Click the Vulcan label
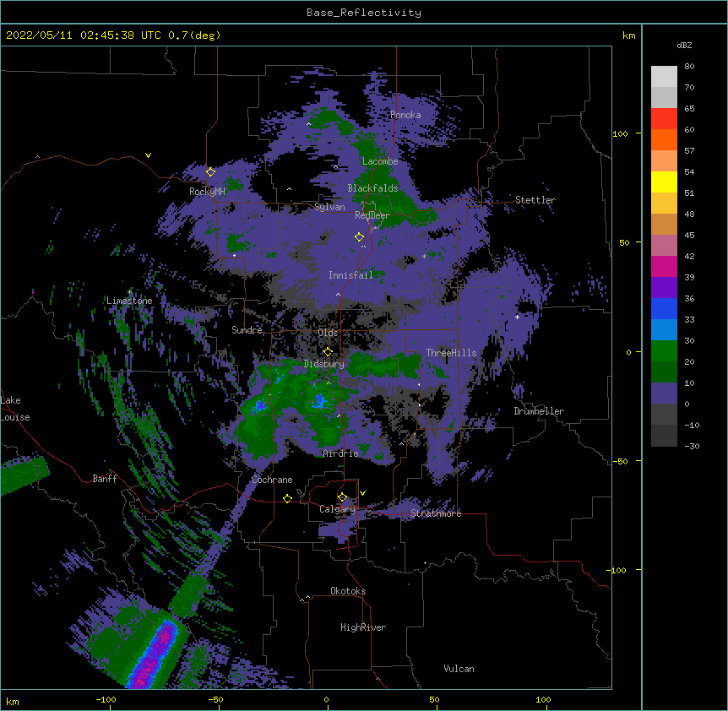The image size is (728, 711). click(459, 669)
